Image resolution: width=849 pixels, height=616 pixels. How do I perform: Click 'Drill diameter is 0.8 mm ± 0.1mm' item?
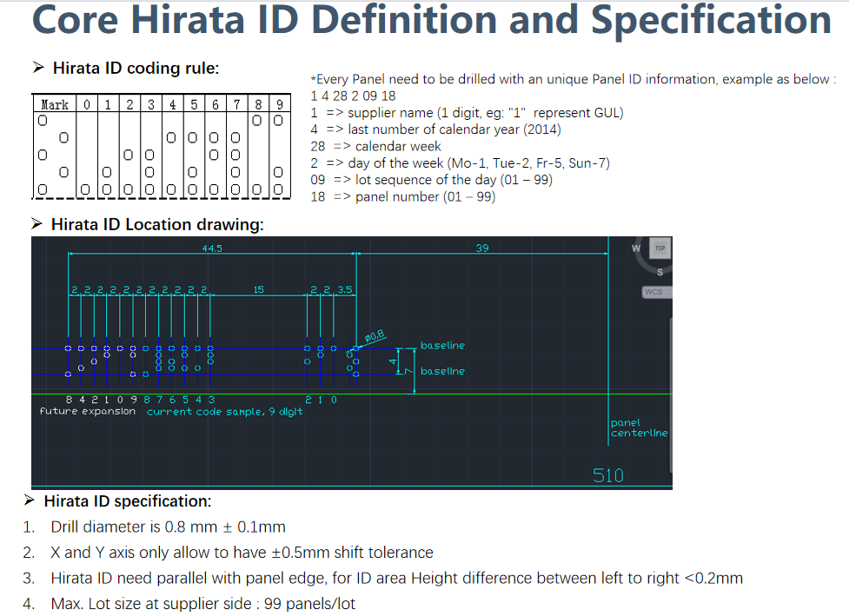point(168,527)
